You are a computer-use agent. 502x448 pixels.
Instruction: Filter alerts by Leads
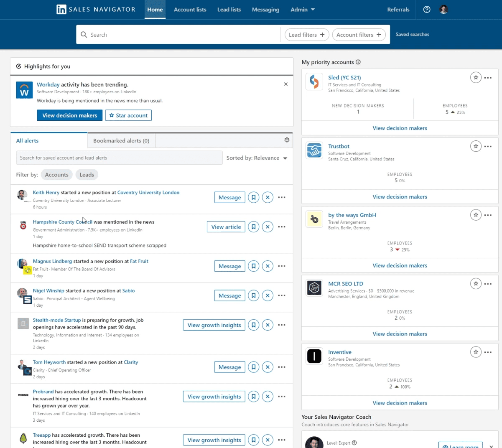point(87,175)
